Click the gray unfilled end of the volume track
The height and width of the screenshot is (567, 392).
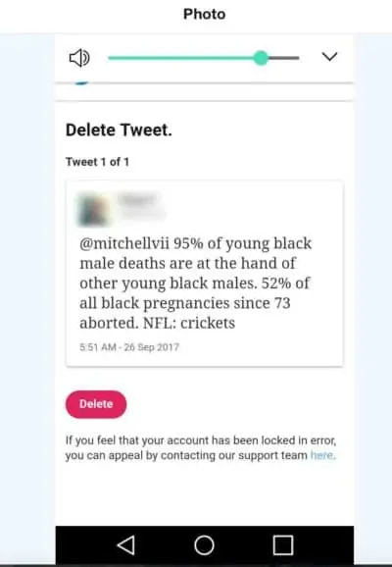pyautogui.click(x=284, y=58)
